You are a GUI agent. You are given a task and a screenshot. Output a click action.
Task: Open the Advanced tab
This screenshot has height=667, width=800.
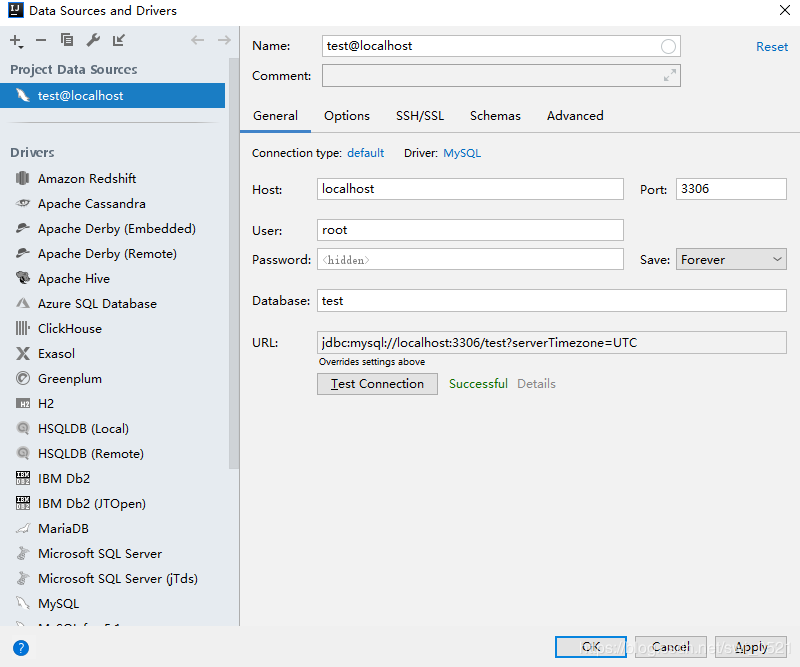(575, 116)
